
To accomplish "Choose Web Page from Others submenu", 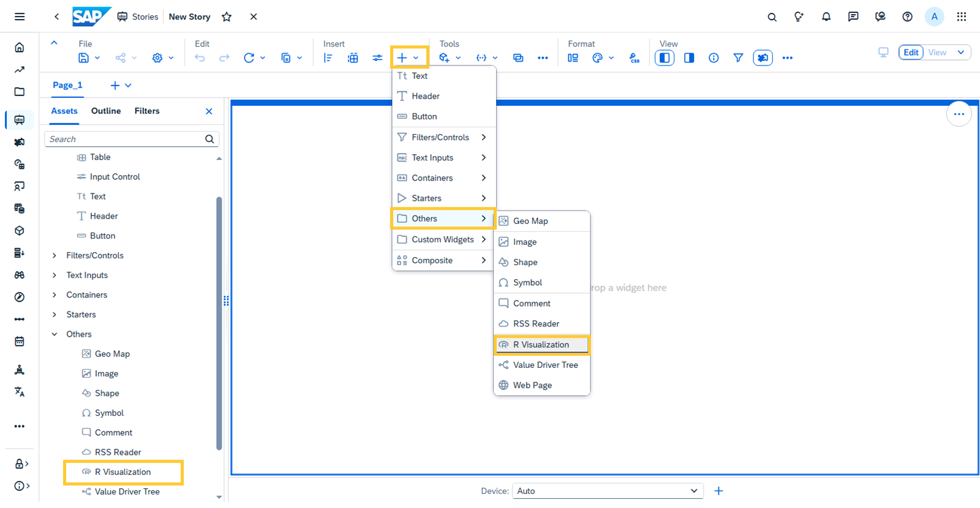I will click(541, 385).
